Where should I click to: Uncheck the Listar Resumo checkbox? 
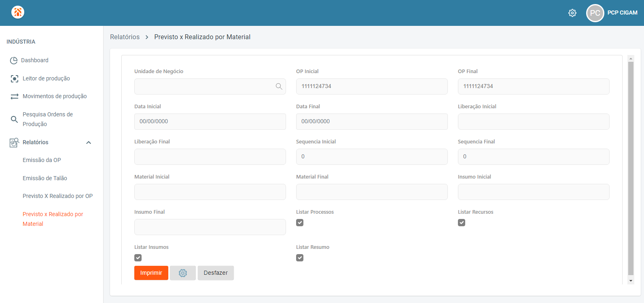point(300,258)
